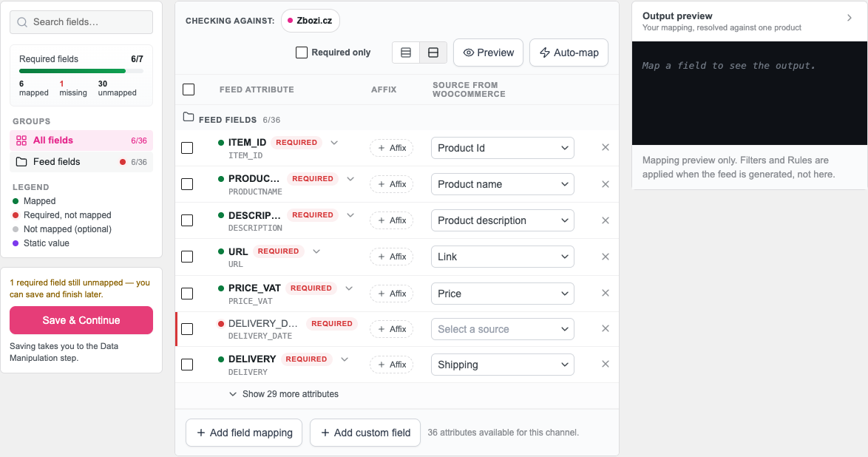Screen dimensions: 868x457
Task: Tick the PRODUCTNAME row checkbox
Action: click(188, 184)
